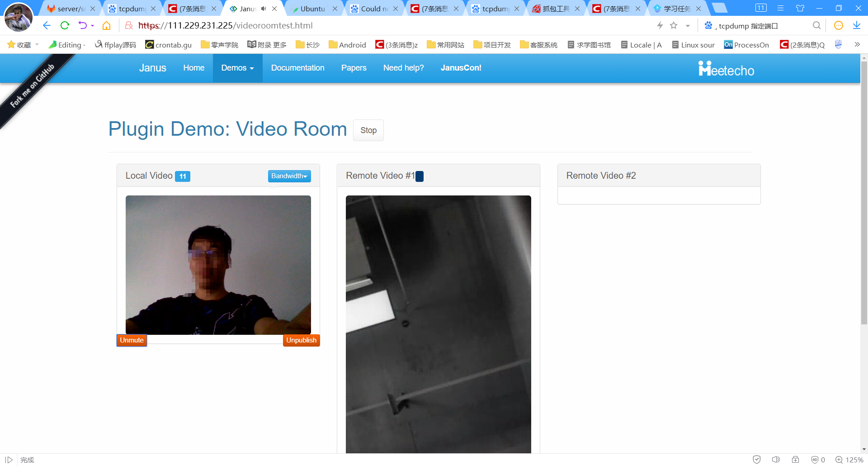Mute the Janus tab audio icon
The width and height of the screenshot is (868, 466).
point(264,9)
